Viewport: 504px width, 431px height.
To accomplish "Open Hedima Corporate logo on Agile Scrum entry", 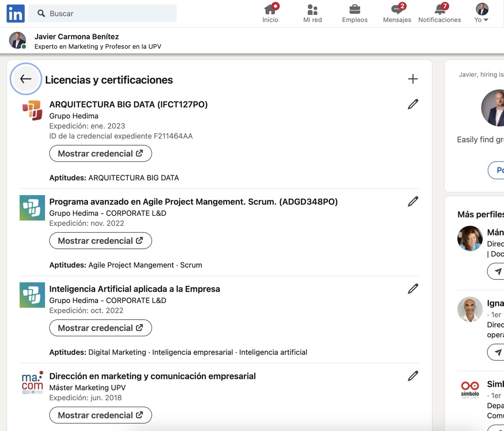I will [32, 208].
